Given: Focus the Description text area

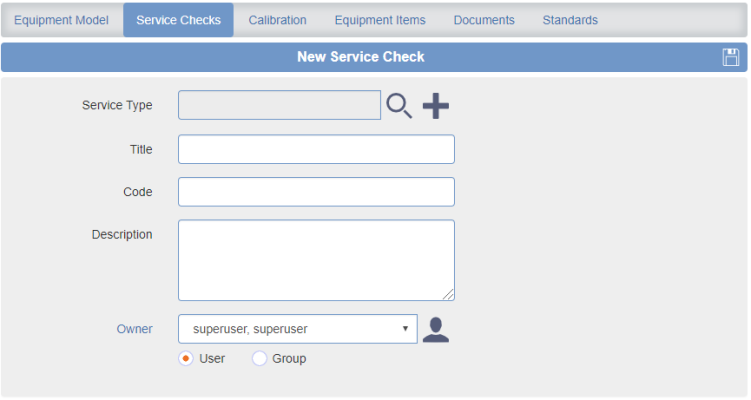Looking at the screenshot, I should click(x=316, y=260).
